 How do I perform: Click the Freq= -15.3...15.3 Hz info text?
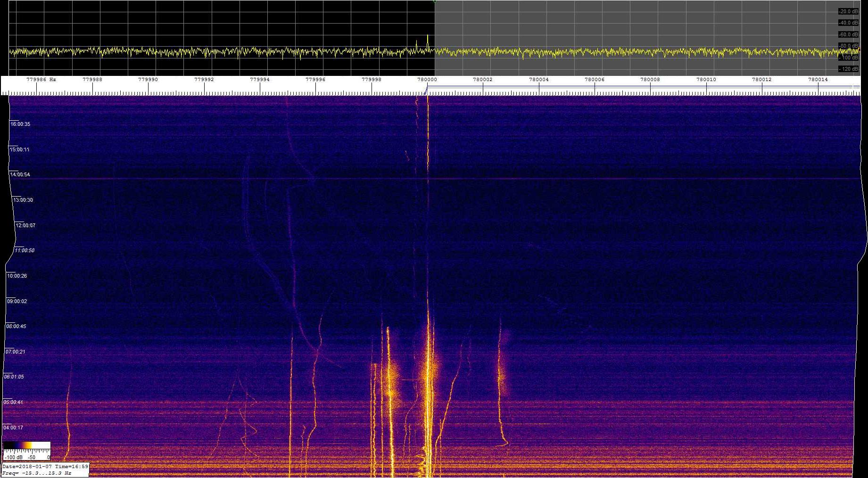(x=37, y=473)
